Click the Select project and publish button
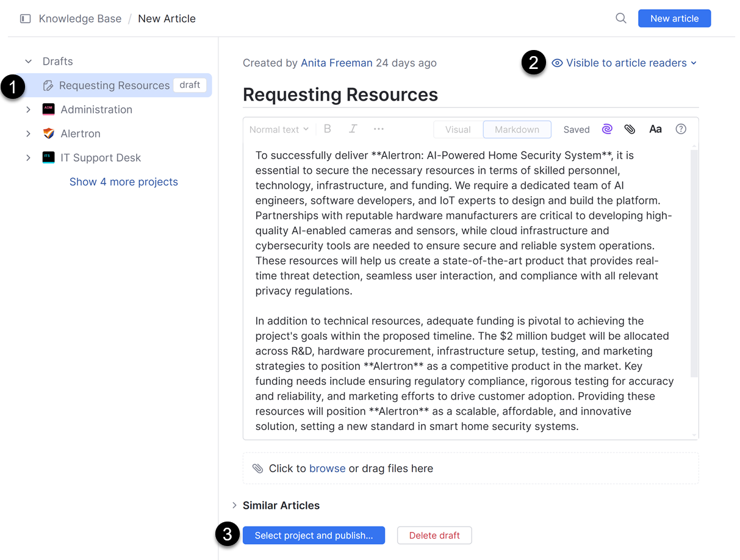 tap(314, 536)
